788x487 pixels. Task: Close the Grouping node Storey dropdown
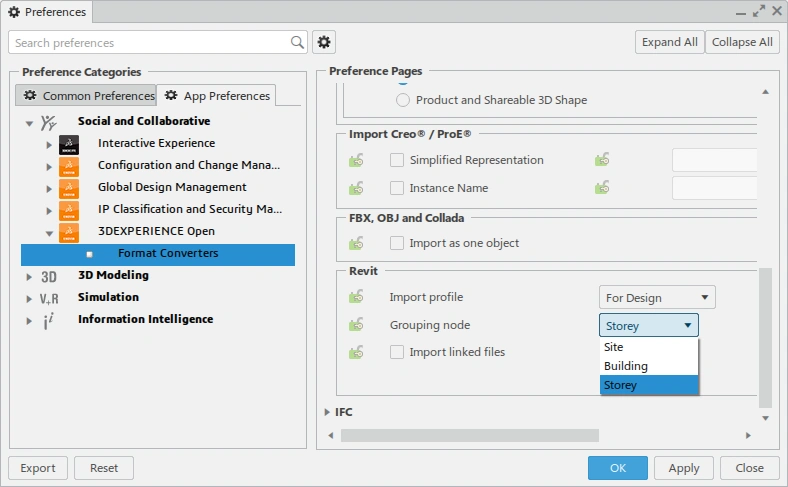(x=648, y=326)
